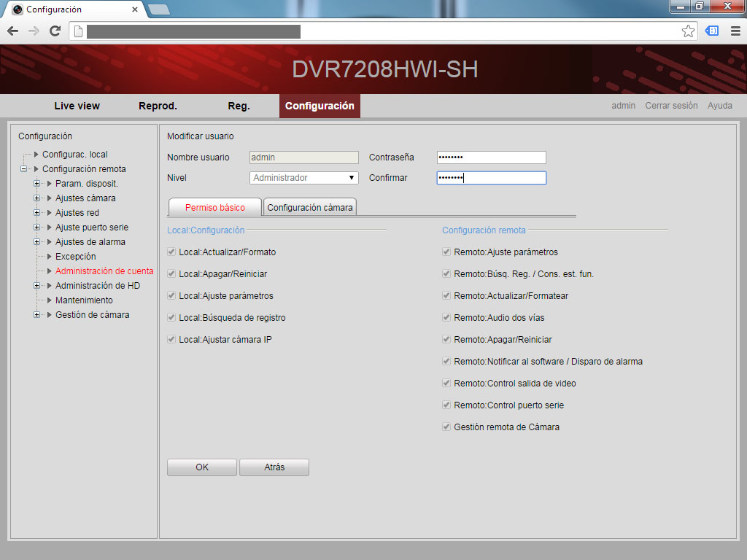This screenshot has height=560, width=747.
Task: Click the Configuración tab favicon
Action: [18, 9]
